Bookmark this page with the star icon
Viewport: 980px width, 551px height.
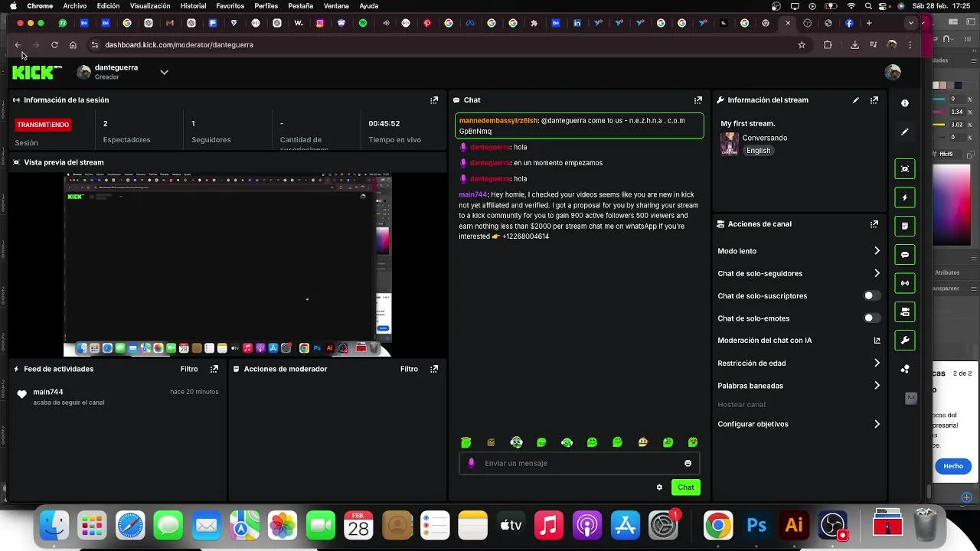coord(802,45)
